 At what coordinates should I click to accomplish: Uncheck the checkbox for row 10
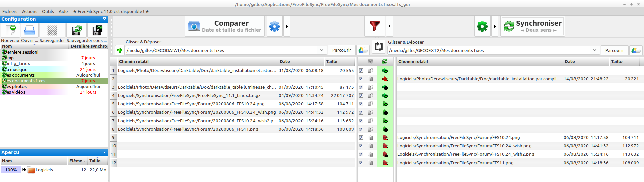click(361, 146)
